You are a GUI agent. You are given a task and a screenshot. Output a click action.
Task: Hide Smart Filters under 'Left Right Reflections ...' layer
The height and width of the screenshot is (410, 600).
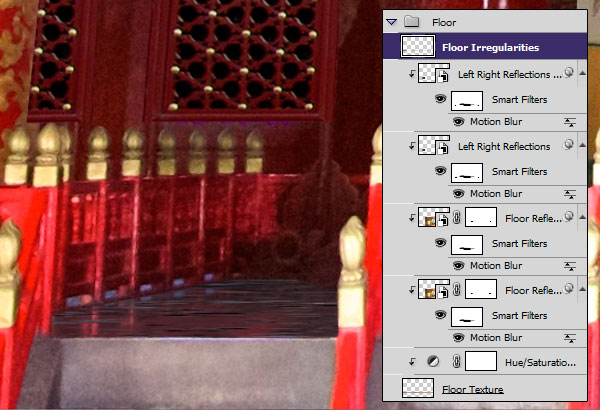[440, 100]
